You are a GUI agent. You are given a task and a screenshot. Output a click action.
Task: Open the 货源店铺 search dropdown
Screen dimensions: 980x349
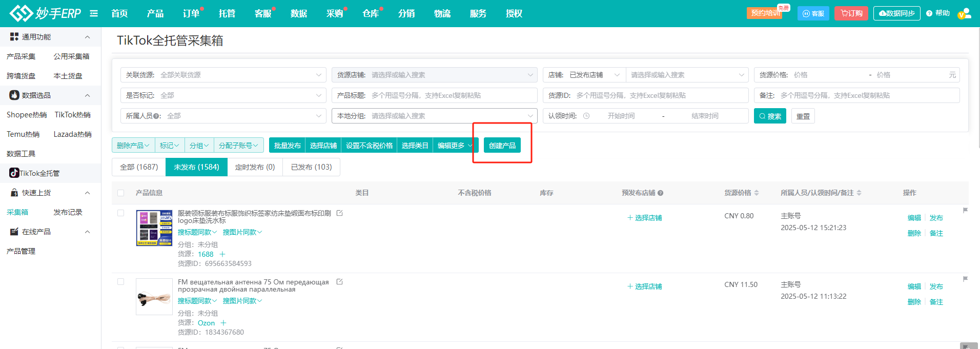point(435,75)
